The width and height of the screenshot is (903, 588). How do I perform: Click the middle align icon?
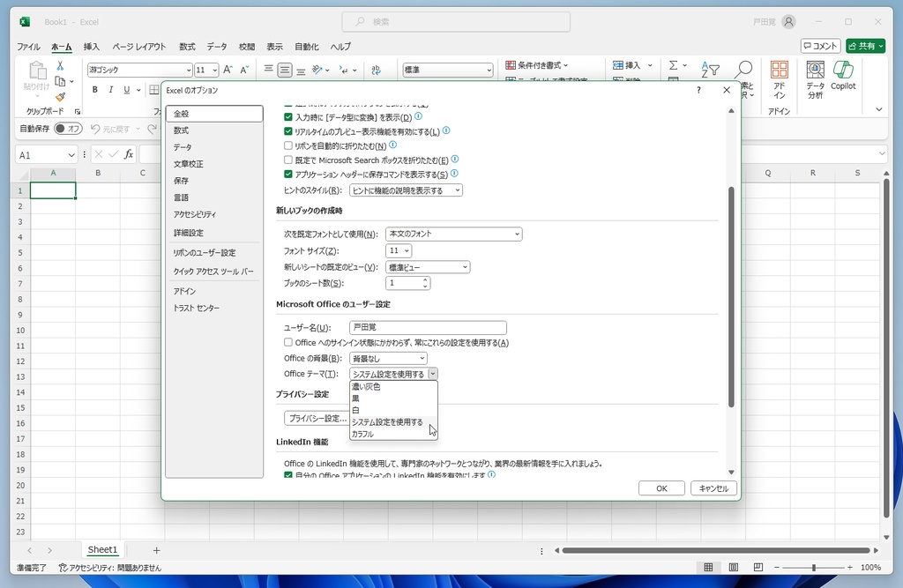(285, 70)
